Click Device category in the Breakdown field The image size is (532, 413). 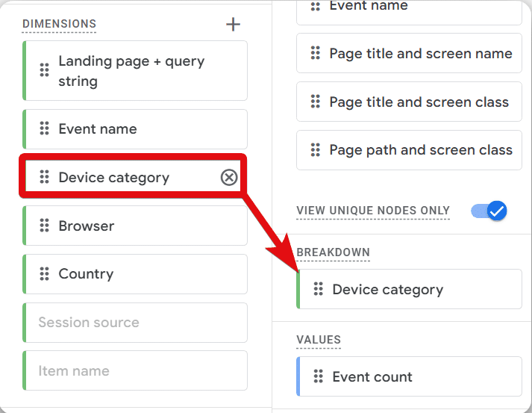(x=409, y=289)
